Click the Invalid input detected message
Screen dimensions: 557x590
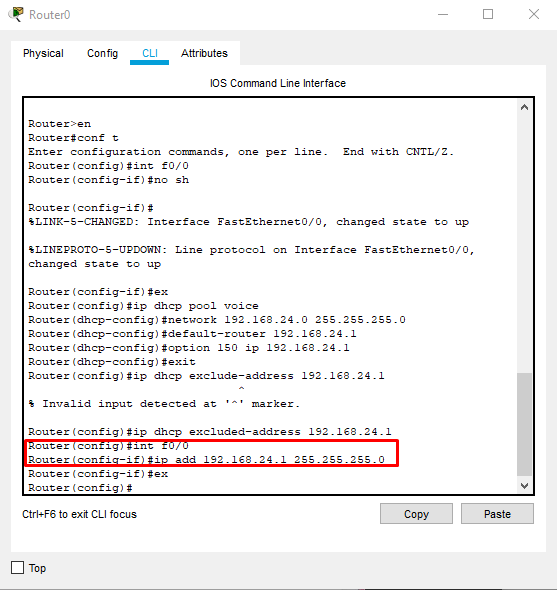pyautogui.click(x=164, y=404)
